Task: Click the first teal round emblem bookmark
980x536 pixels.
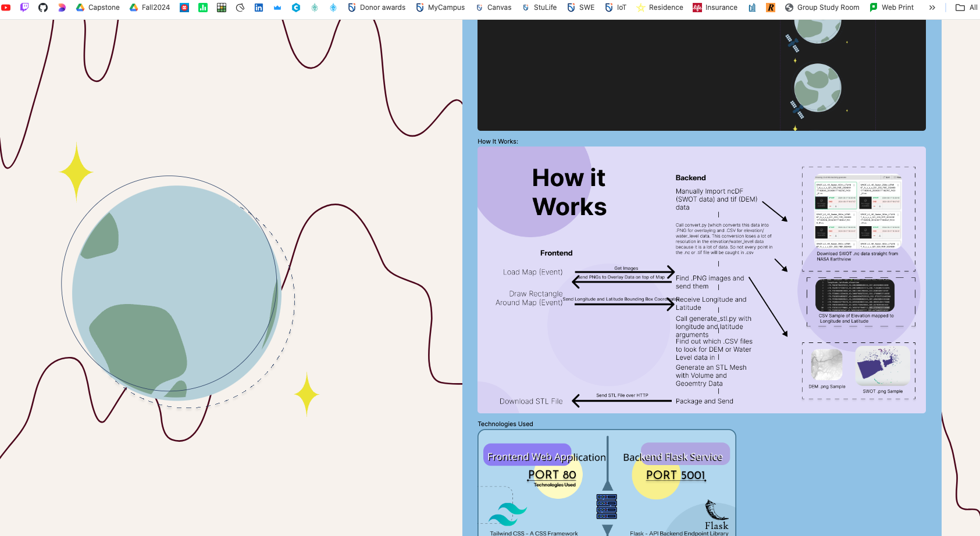Action: pyautogui.click(x=315, y=8)
